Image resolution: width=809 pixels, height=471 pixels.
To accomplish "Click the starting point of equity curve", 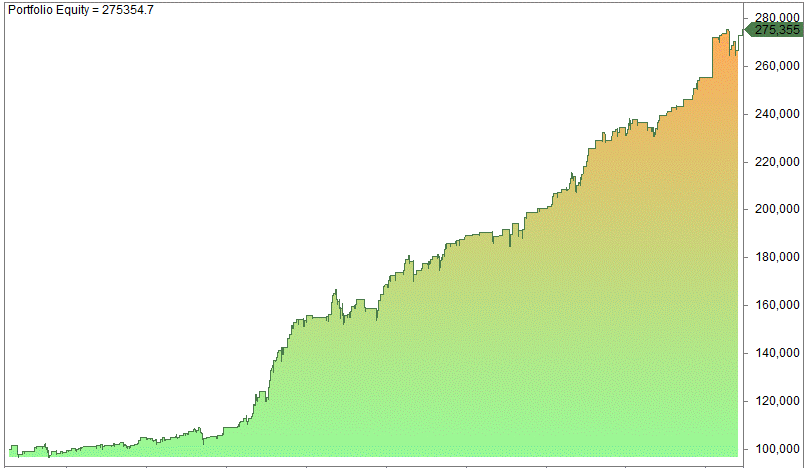I will pos(11,447).
